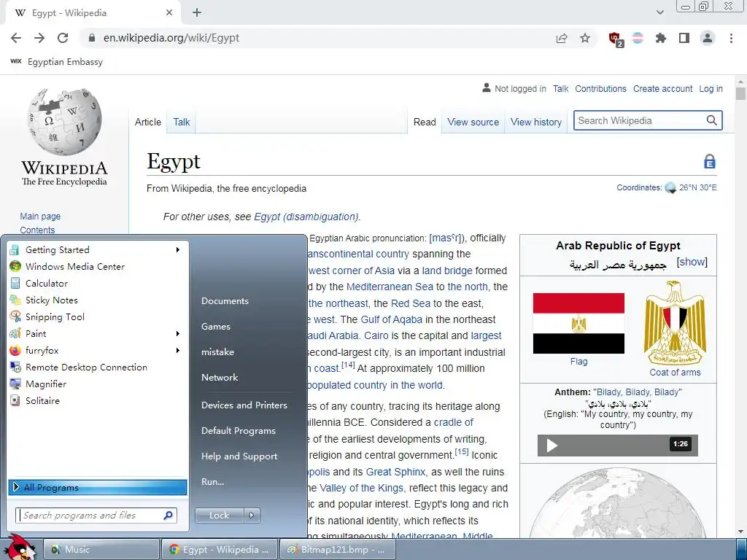Click the browser back arrow
747x560 pixels.
(16, 38)
